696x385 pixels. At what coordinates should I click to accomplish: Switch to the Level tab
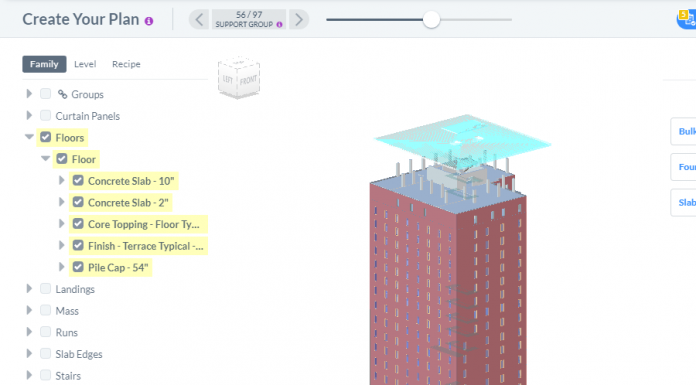point(85,64)
